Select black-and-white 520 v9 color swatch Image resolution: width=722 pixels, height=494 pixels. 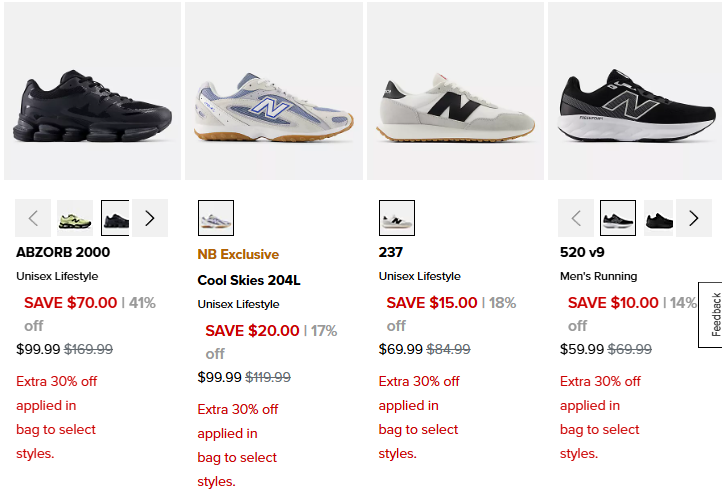pyautogui.click(x=618, y=218)
